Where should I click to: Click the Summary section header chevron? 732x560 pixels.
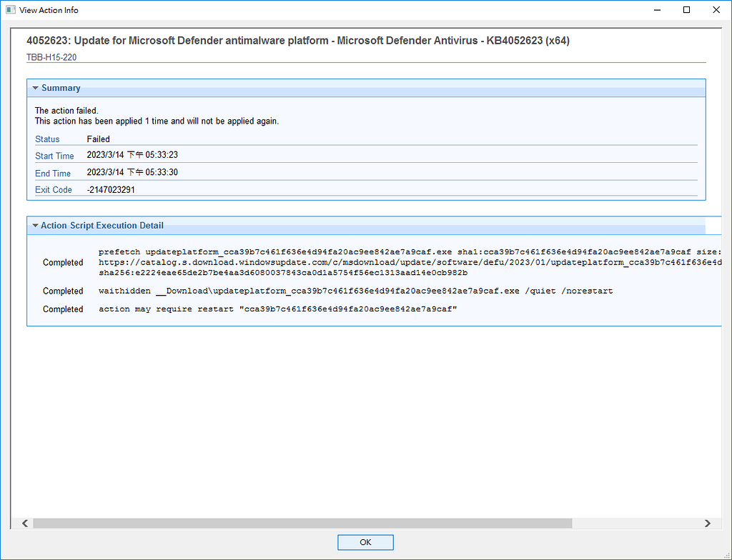[35, 87]
